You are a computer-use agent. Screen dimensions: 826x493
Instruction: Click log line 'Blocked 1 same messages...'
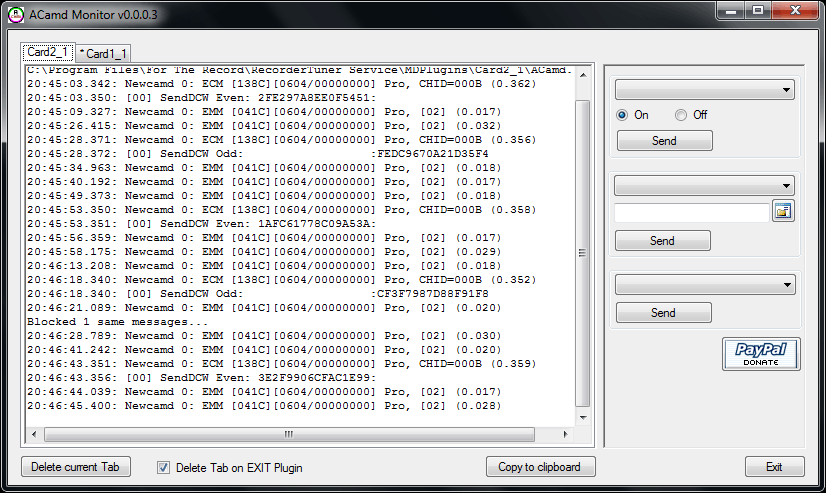point(117,322)
